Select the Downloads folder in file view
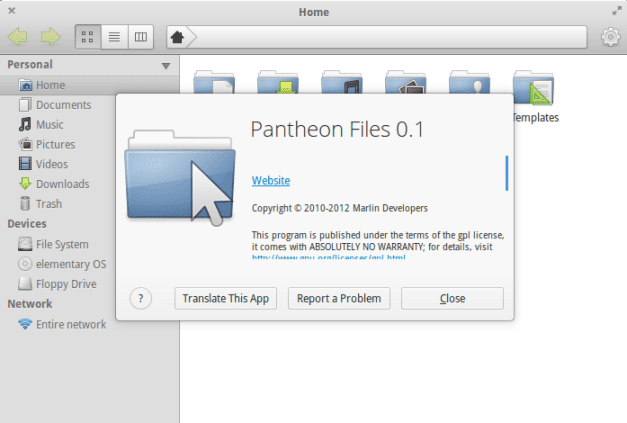Viewport: 627px width, 423px height. [x=278, y=82]
